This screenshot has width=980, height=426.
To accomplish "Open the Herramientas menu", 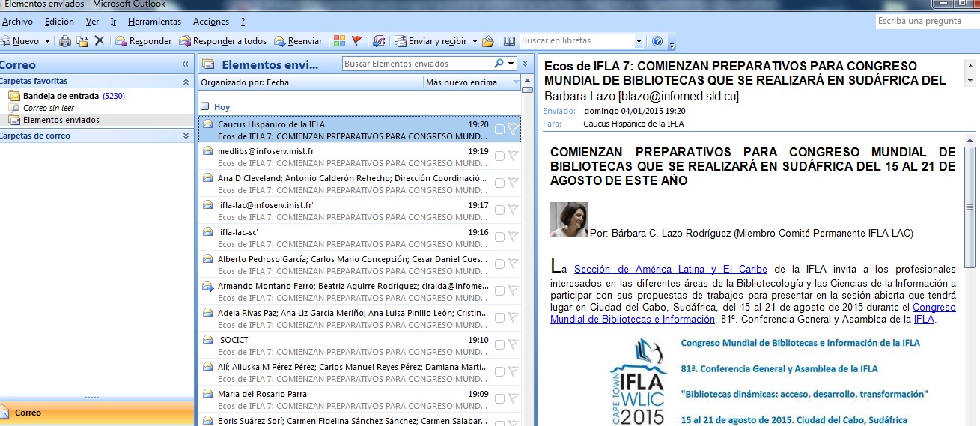I will (153, 22).
